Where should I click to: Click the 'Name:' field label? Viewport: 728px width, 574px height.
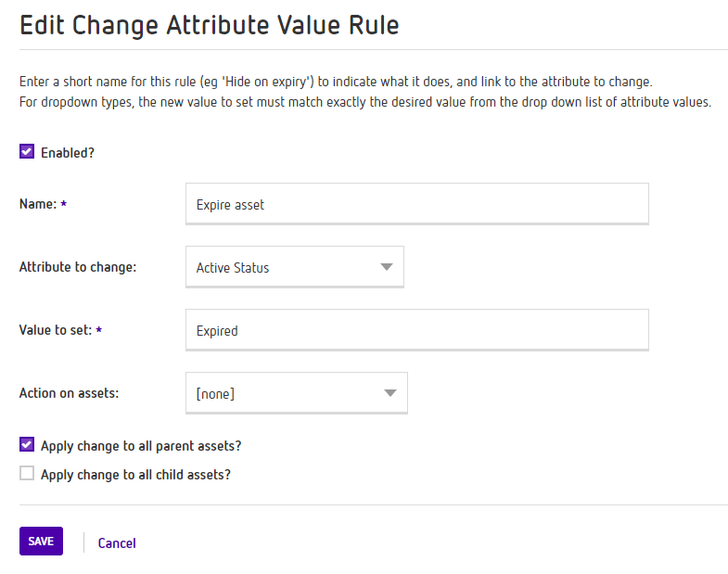click(x=38, y=204)
